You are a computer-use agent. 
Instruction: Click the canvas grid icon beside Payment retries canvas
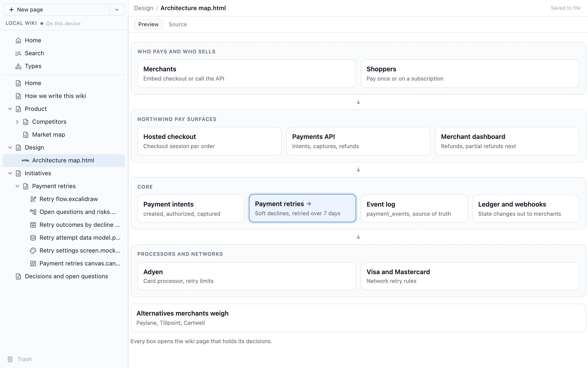[x=33, y=264]
